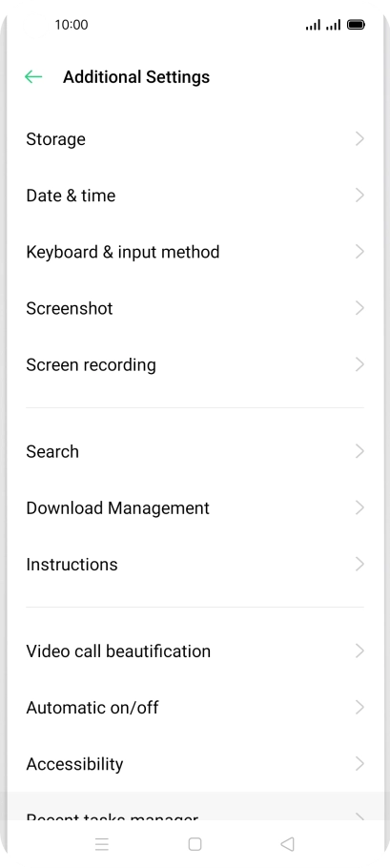This screenshot has width=390, height=868.
Task: Open Keyboard & input method
Action: 195,252
